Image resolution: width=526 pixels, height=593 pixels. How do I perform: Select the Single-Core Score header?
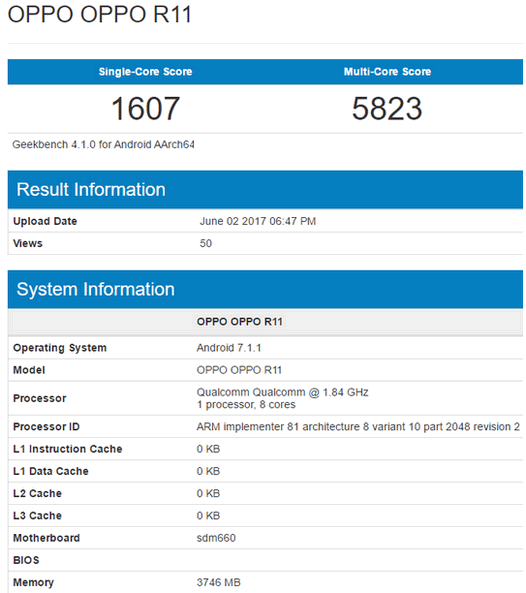145,71
